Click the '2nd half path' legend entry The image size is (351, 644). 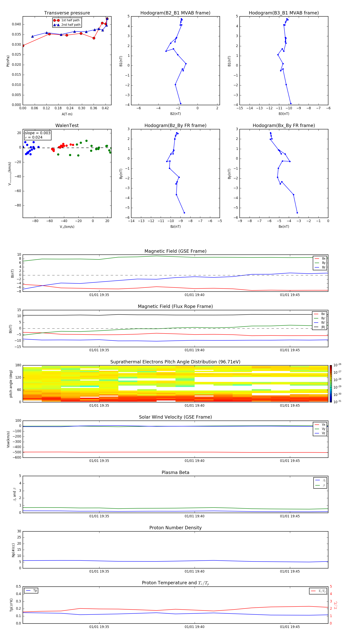67,25
